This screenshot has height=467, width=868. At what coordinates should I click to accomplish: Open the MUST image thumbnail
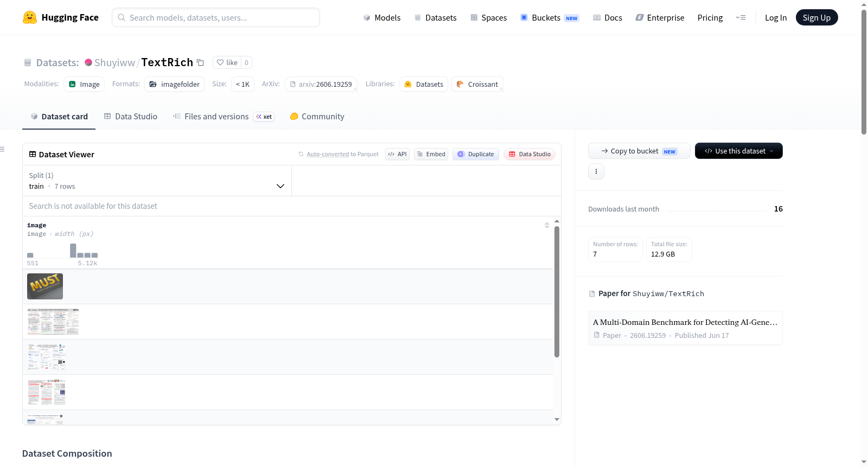point(45,286)
